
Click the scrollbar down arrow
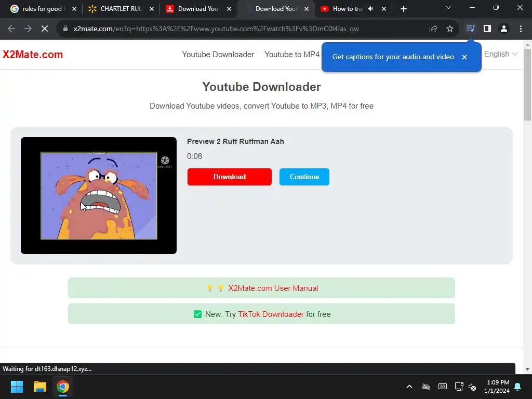527,369
